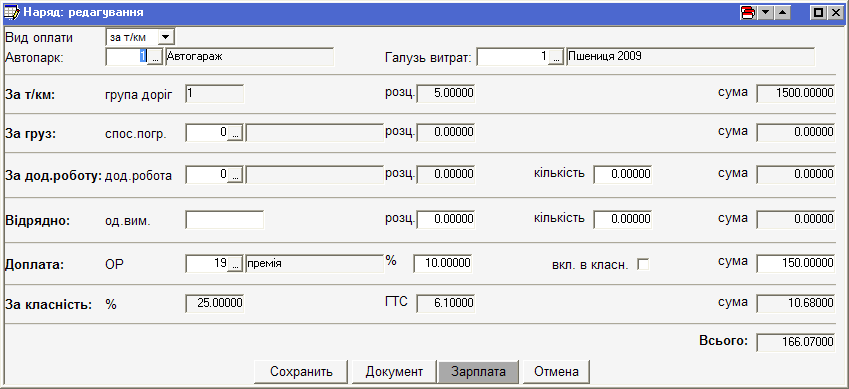Toggle вкл. в класн. checkbox
Image resolution: width=849 pixels, height=389 pixels.
tap(643, 264)
